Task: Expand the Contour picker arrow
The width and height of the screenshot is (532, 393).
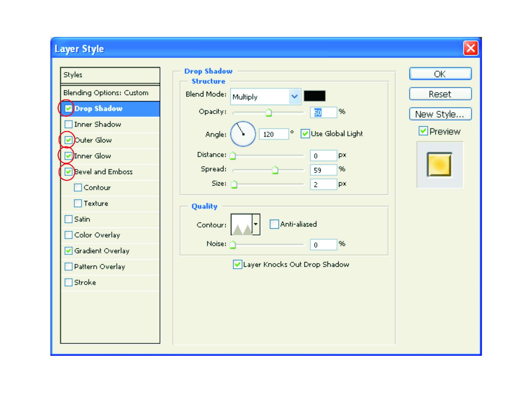Action: tap(256, 224)
